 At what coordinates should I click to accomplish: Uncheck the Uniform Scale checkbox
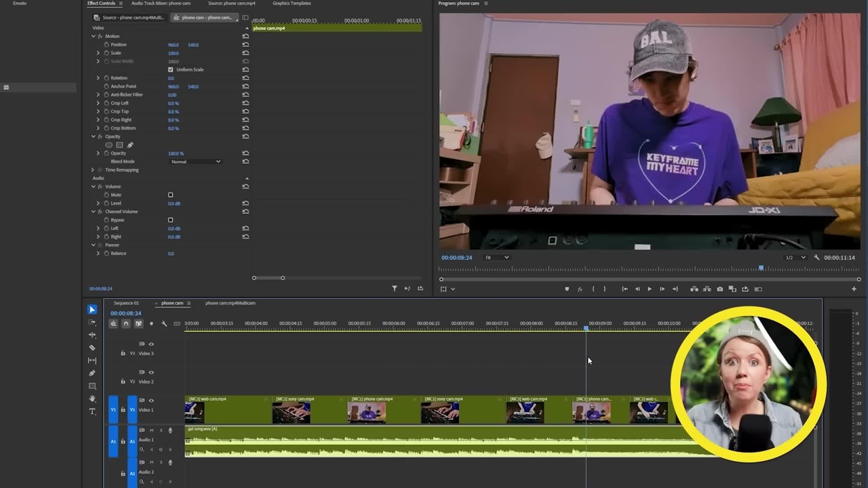[x=170, y=70]
